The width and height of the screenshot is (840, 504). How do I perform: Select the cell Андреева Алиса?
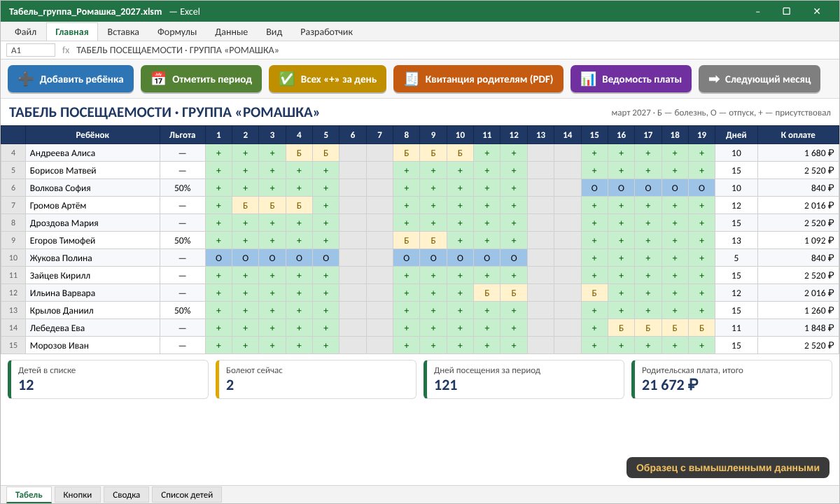point(92,153)
